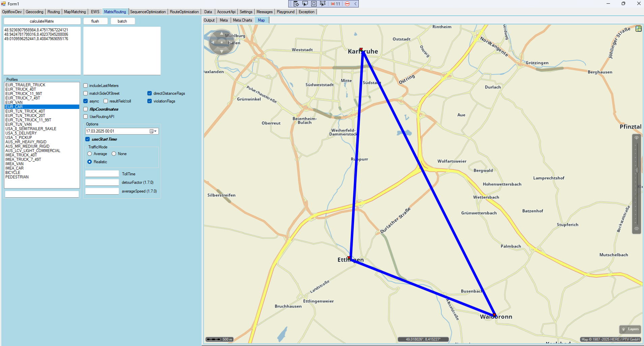
Task: Click the flush button
Action: [x=95, y=21]
